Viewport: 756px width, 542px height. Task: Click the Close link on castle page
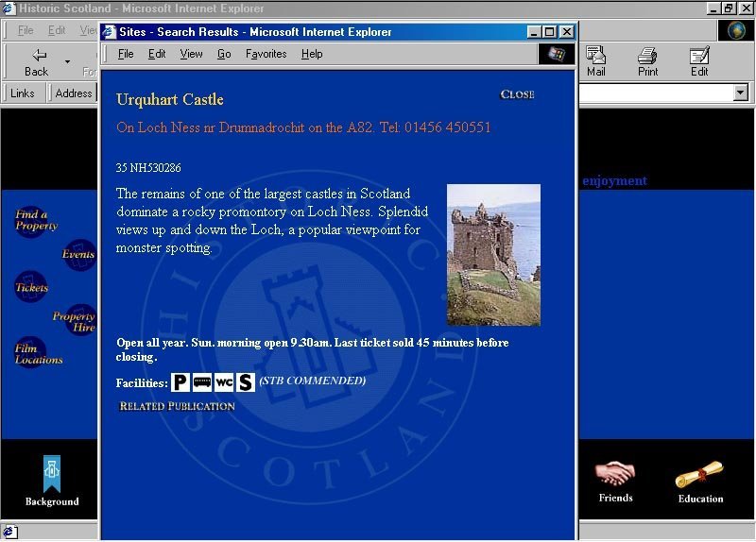coord(517,94)
